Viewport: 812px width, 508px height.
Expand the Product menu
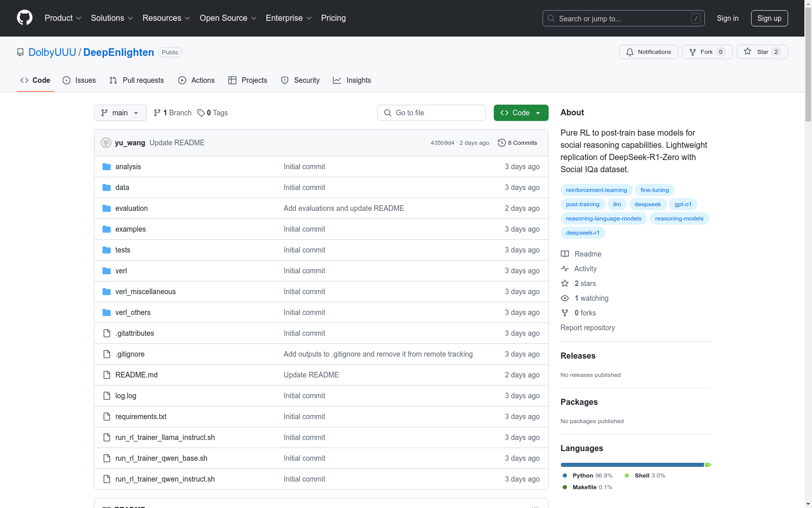pyautogui.click(x=63, y=18)
